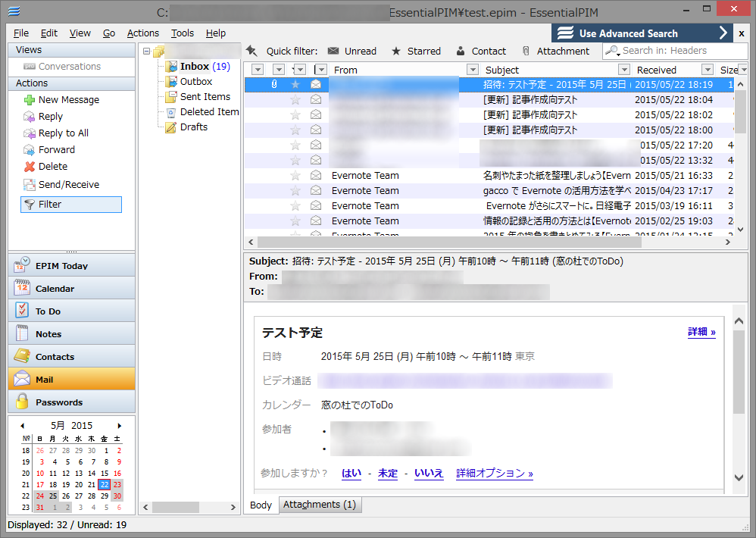Viewport: 756px width, 538px height.
Task: Collapse the mail folder tree root
Action: (x=148, y=49)
